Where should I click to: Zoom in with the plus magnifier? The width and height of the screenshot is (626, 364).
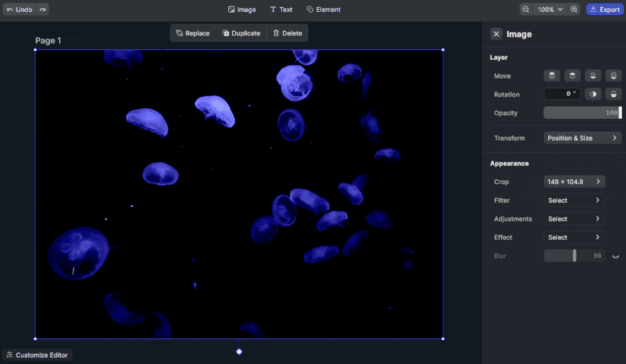(574, 10)
